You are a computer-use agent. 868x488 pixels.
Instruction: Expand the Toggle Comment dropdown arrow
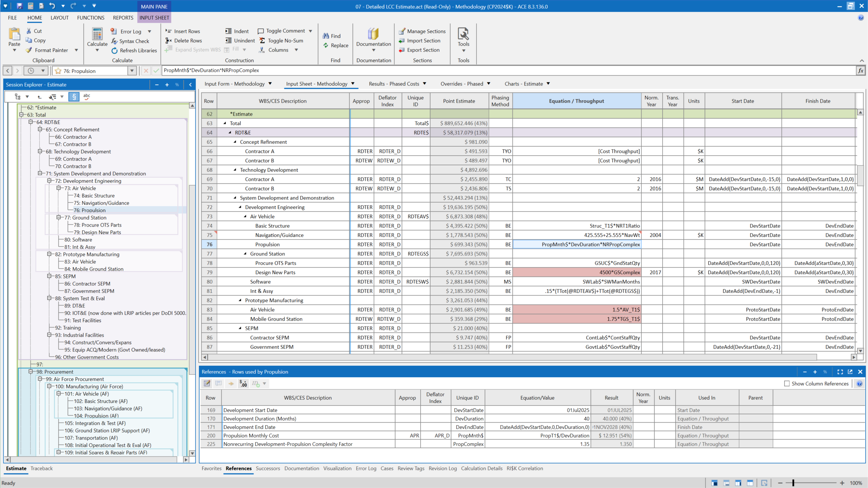coord(310,31)
